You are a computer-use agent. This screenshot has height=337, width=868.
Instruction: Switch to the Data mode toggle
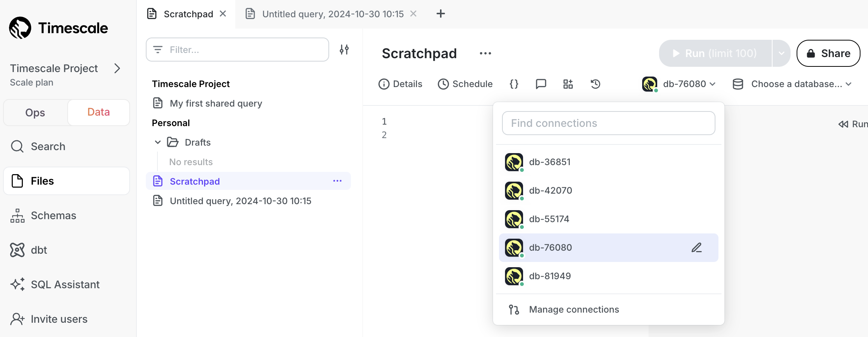[98, 113]
